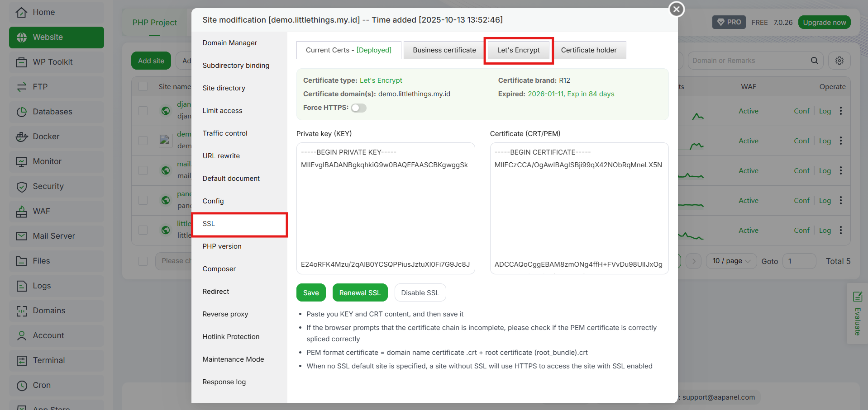
Task: Open more options for the second site row
Action: pyautogui.click(x=841, y=141)
